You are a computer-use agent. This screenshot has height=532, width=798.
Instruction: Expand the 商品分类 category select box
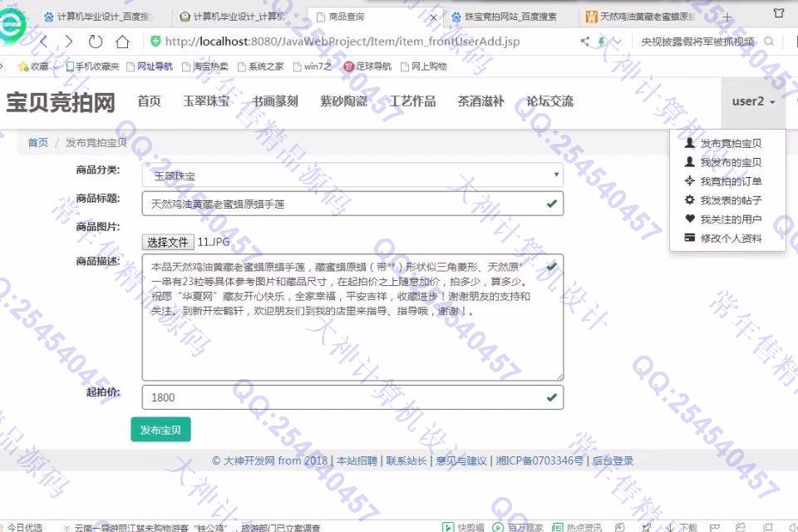(x=352, y=175)
